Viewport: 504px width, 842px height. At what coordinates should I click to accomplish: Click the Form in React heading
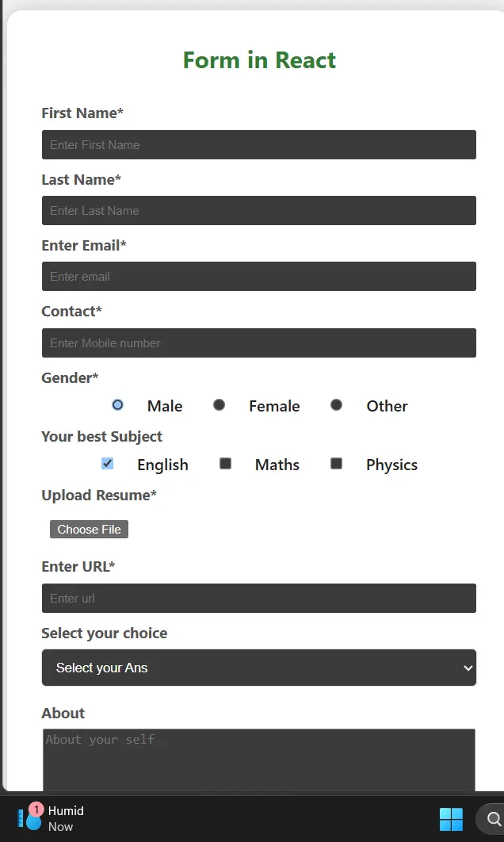259,60
